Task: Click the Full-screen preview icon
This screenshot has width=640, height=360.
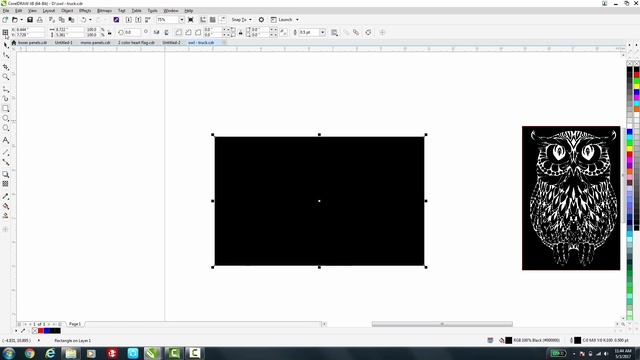Action: tap(191, 20)
